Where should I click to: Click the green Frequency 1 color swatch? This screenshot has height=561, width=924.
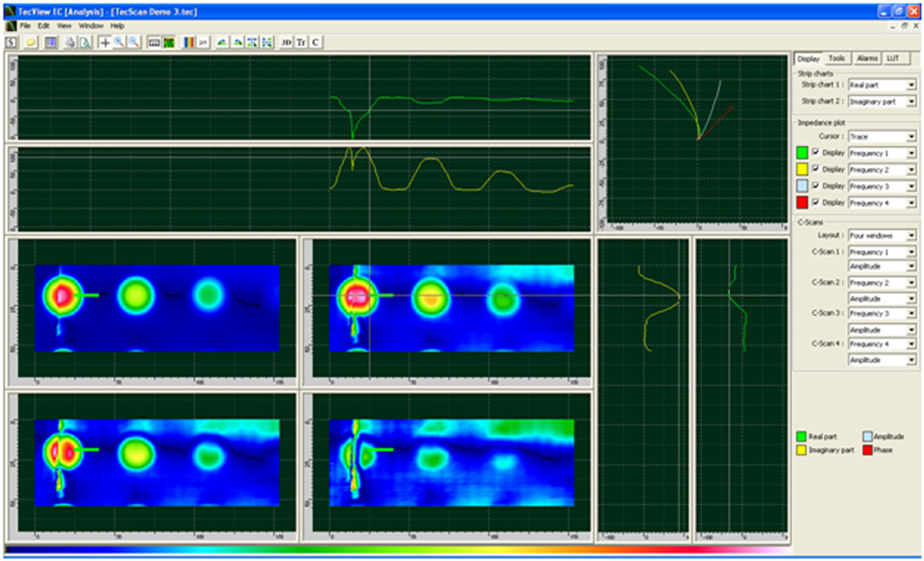[x=802, y=153]
